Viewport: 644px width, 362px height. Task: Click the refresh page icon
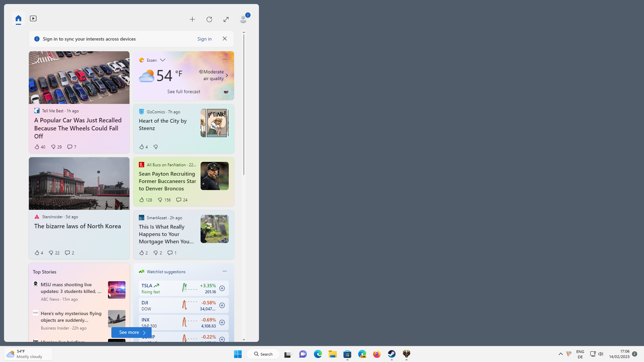[209, 19]
